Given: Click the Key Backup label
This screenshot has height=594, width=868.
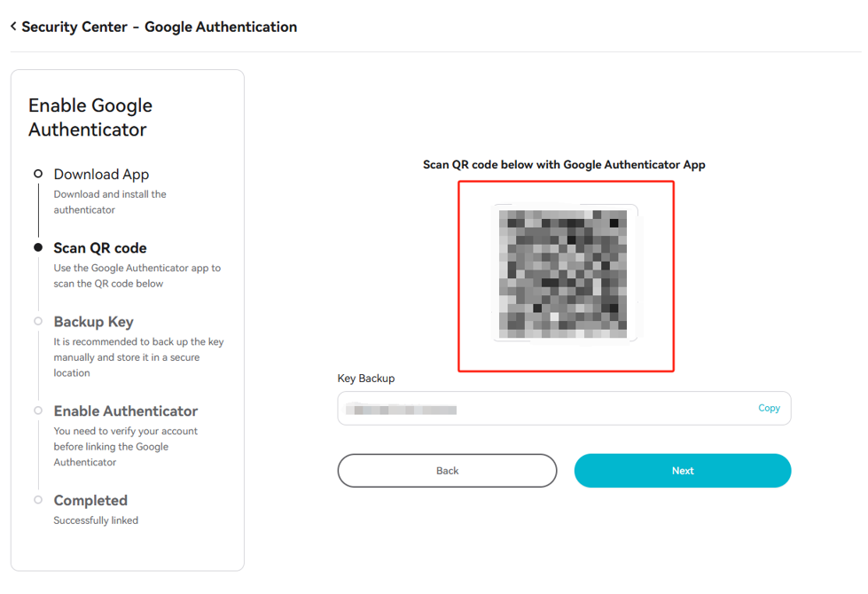Looking at the screenshot, I should [x=366, y=378].
